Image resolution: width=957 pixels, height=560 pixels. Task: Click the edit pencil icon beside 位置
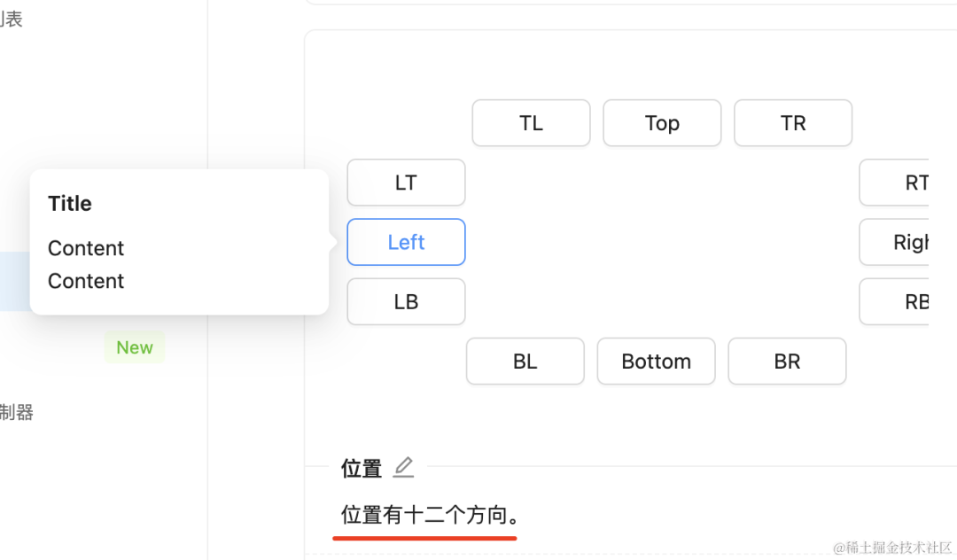coord(403,467)
